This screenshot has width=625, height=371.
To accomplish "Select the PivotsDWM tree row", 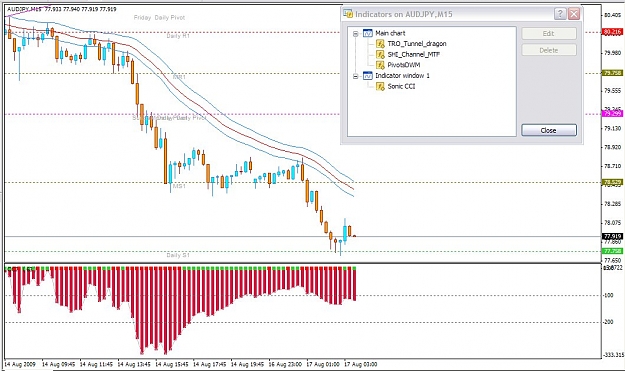I will [398, 65].
